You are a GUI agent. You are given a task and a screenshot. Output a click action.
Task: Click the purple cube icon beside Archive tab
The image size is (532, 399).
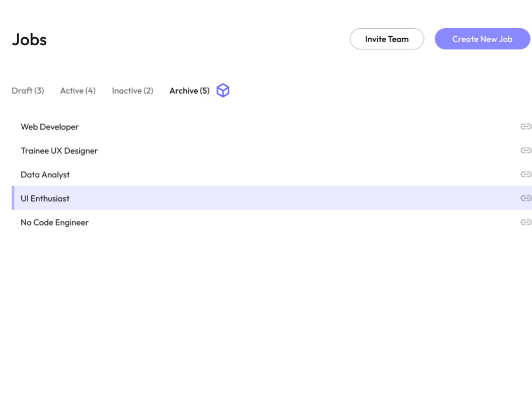[223, 90]
